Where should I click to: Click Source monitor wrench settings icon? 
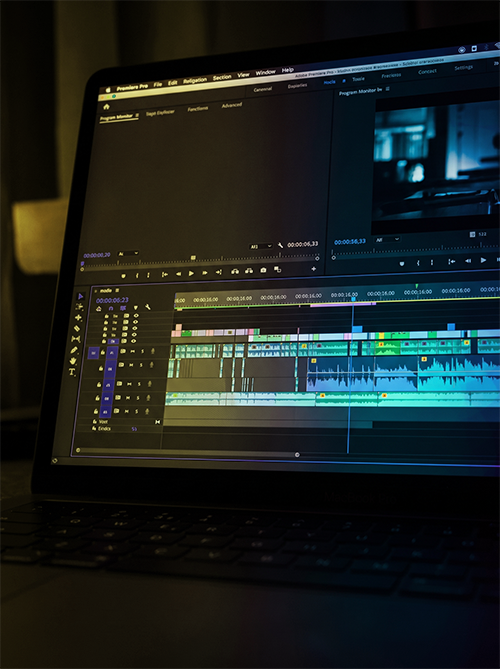click(280, 245)
